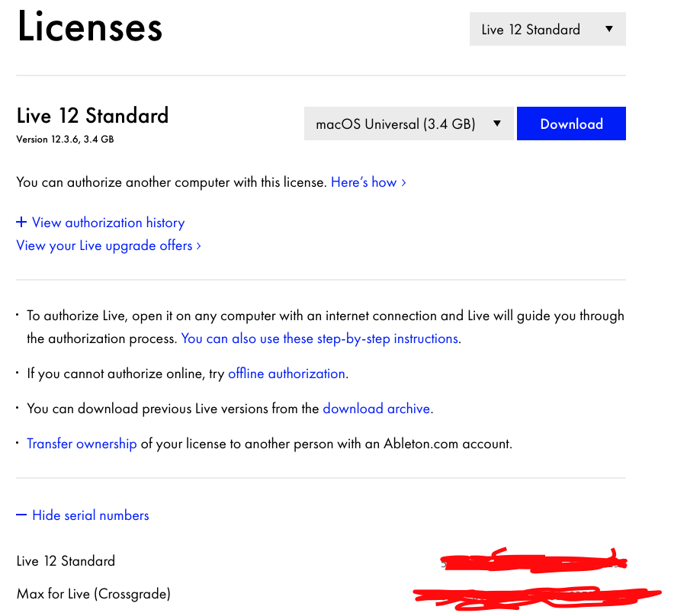Click the Version 12.3.6 text under Live 12 Standard
The height and width of the screenshot is (616, 687).
click(x=47, y=140)
